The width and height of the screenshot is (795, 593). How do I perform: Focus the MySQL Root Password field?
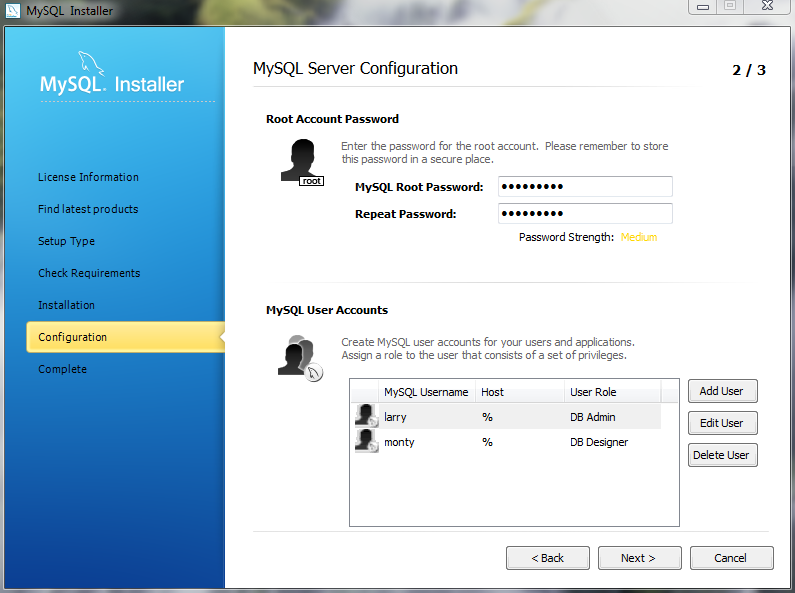coord(585,187)
